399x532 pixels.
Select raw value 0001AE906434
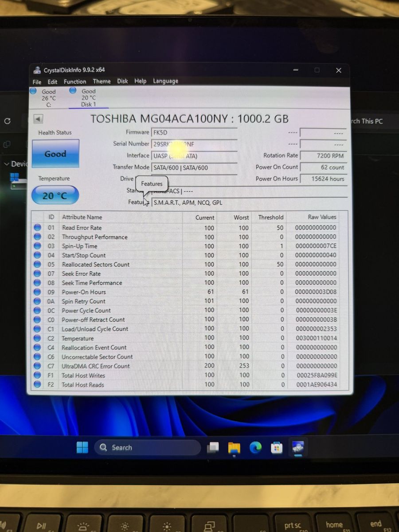pos(317,385)
